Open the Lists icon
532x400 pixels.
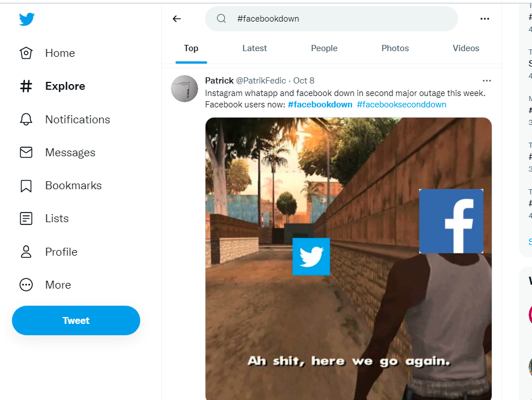coord(26,219)
